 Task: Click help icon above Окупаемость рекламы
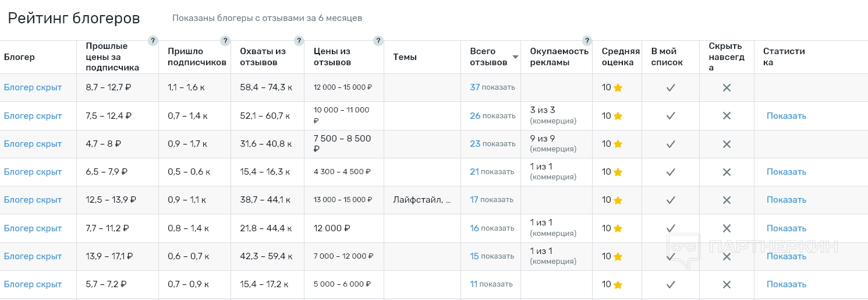(587, 41)
